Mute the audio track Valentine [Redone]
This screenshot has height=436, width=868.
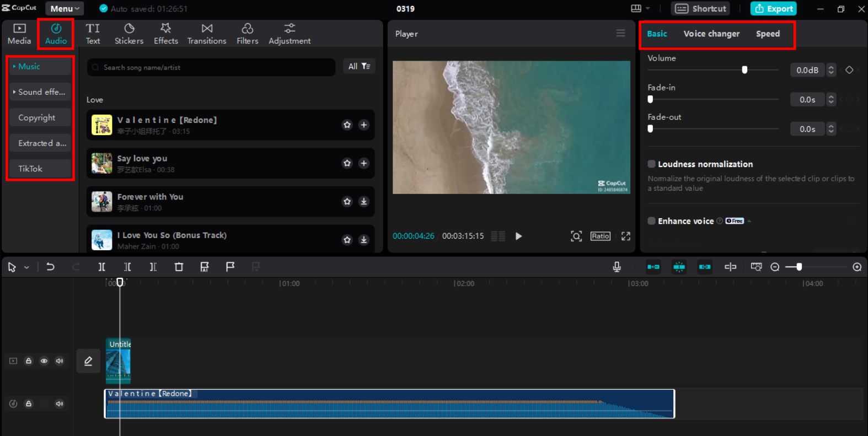click(x=60, y=403)
